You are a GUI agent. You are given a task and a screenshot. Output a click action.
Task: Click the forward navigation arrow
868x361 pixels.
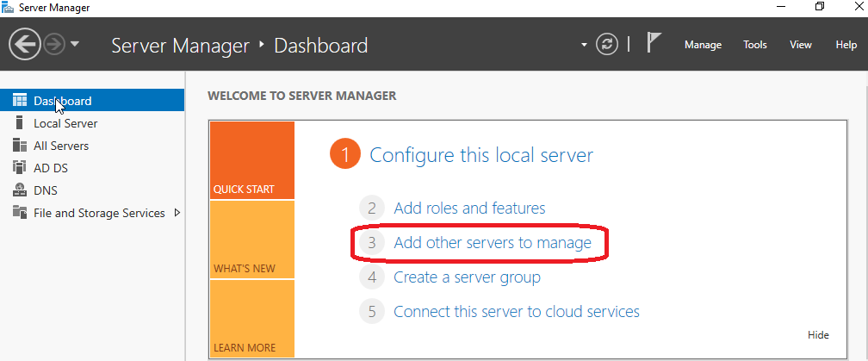[54, 45]
